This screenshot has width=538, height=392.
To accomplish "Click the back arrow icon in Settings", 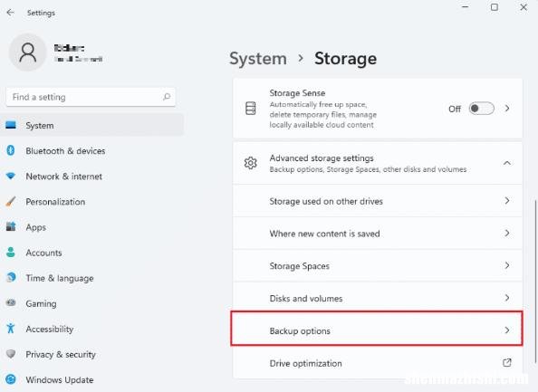I will click(10, 13).
